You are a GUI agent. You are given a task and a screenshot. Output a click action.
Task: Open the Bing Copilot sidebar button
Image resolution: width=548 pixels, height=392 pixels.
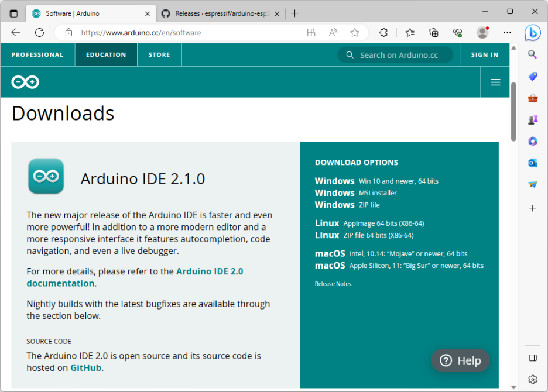(533, 33)
